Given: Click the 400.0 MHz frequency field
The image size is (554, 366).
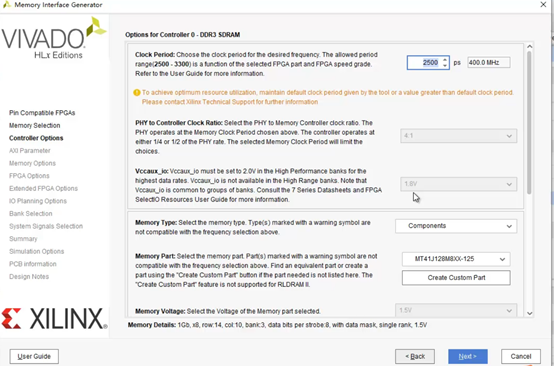Looking at the screenshot, I should (x=489, y=63).
